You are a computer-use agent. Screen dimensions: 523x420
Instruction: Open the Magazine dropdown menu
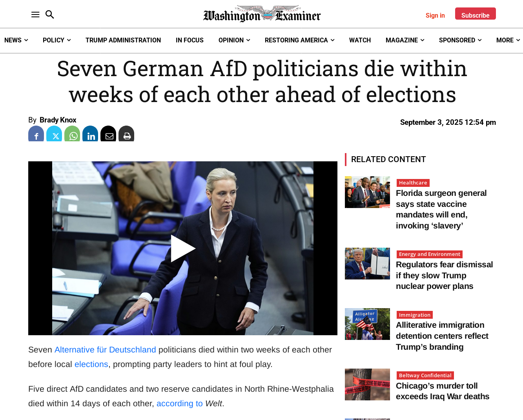[405, 40]
